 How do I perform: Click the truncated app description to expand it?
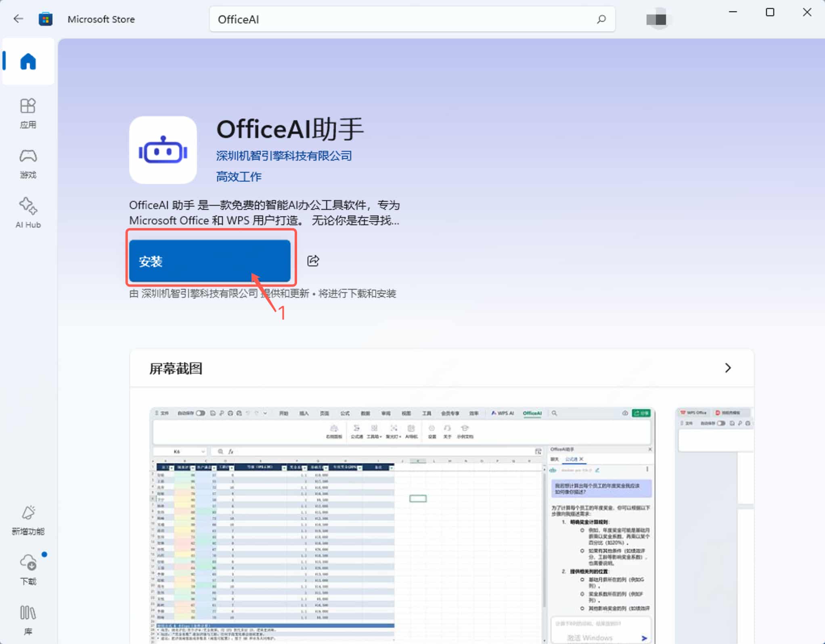click(x=264, y=213)
